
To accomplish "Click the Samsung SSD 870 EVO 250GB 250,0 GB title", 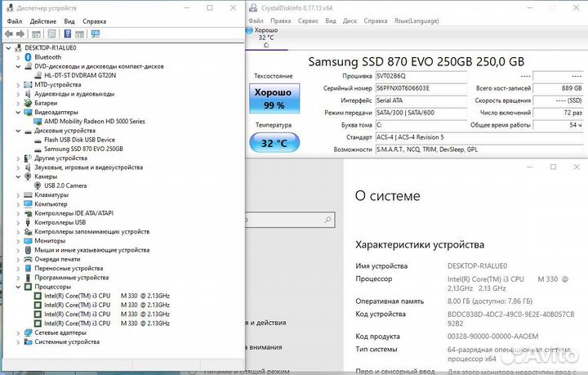I will coord(416,61).
